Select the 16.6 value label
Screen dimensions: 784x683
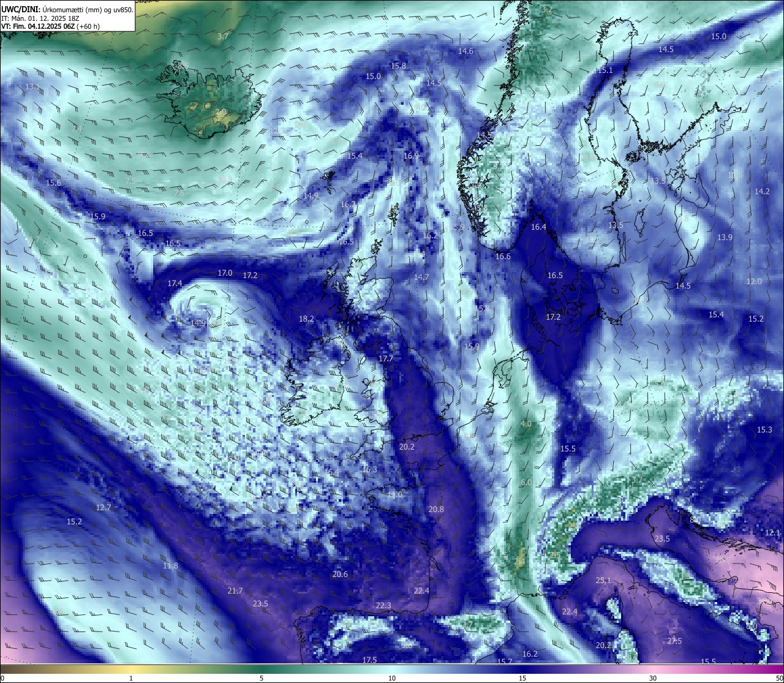coord(503,256)
